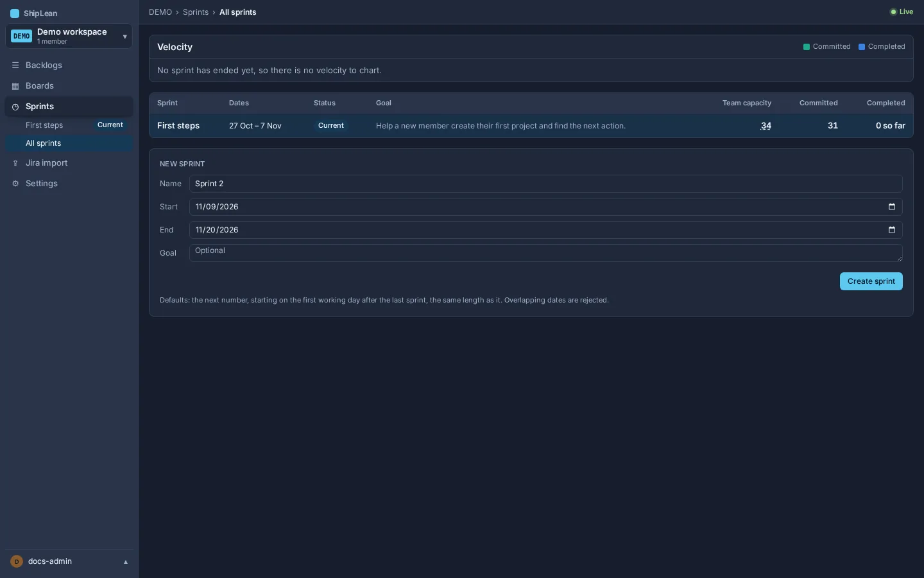
Task: Click the All sprints breadcrumb text
Action: [x=238, y=12]
